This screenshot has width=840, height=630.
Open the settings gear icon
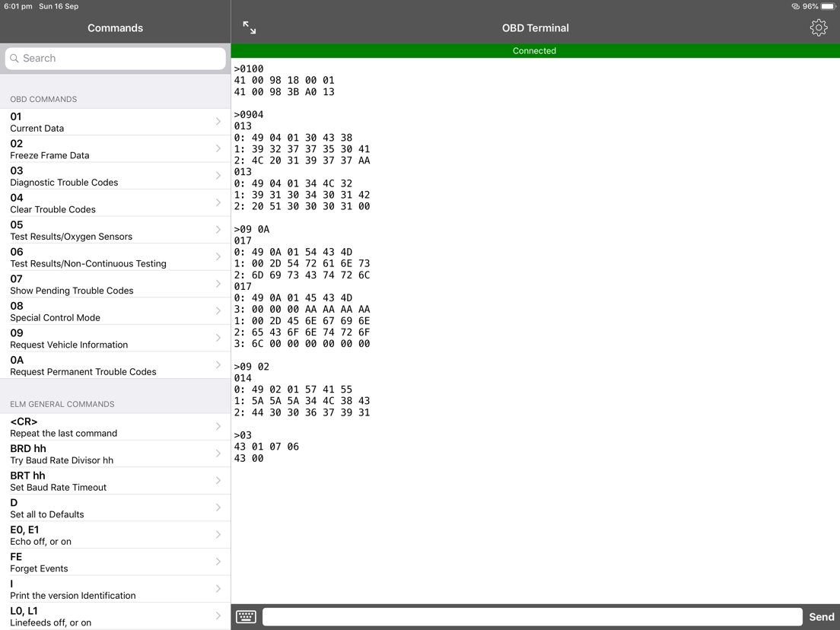[818, 28]
